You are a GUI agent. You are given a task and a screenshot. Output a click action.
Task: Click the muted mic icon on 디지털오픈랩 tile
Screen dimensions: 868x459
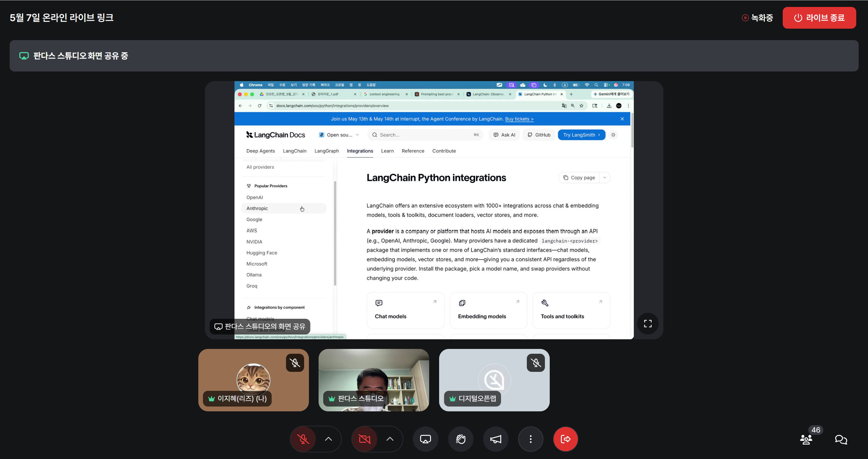pos(536,363)
